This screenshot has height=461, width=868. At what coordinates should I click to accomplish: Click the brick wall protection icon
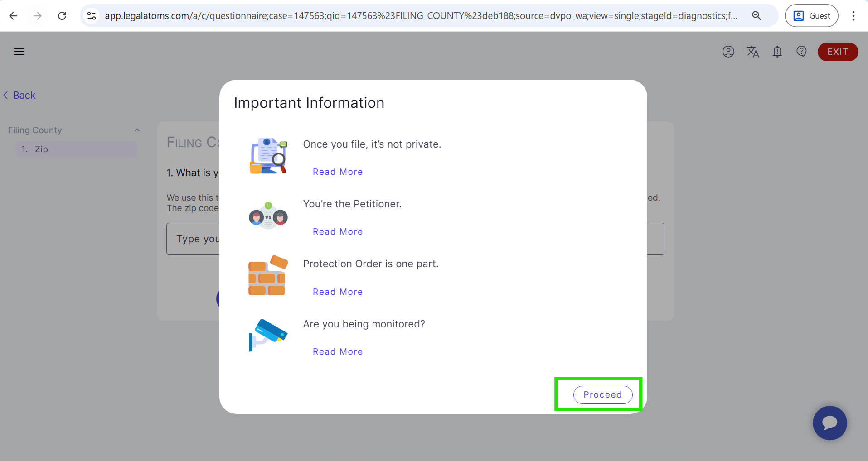pos(268,275)
